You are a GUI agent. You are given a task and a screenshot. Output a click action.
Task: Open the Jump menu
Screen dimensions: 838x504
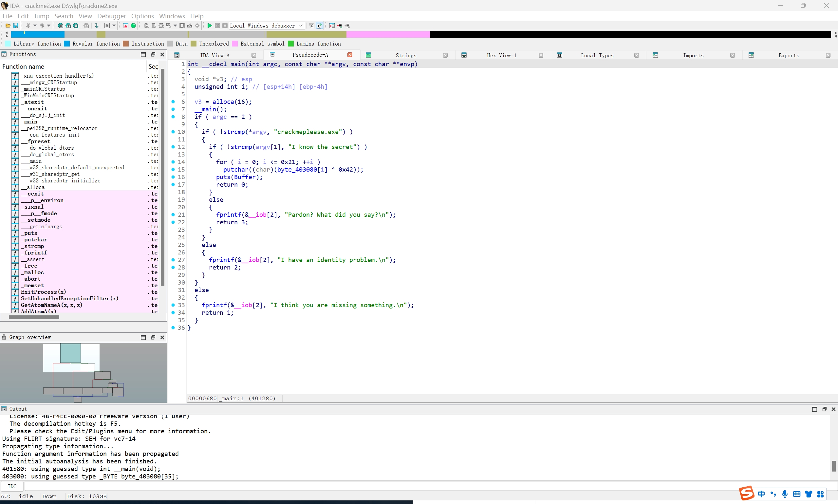pyautogui.click(x=41, y=16)
